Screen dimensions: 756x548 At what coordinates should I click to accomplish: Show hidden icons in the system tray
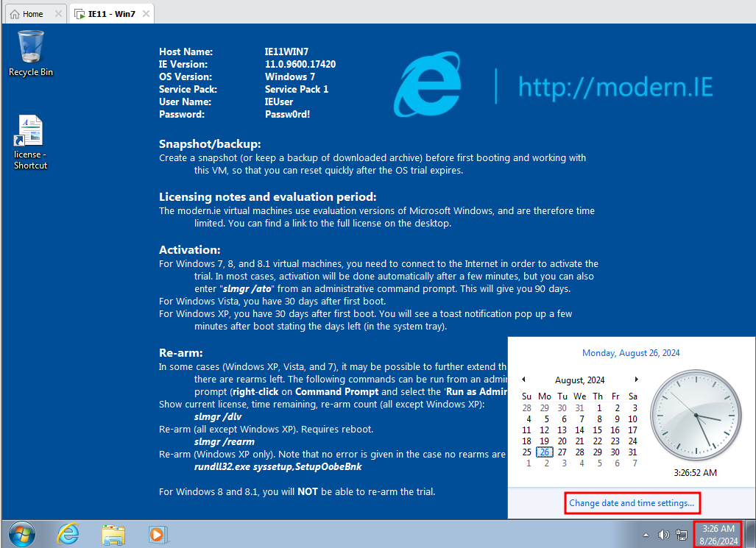pos(646,535)
